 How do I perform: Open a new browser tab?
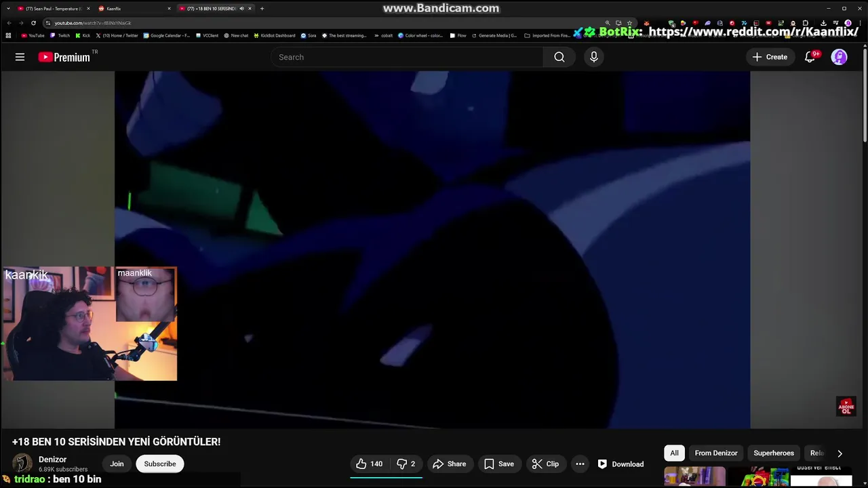point(262,8)
